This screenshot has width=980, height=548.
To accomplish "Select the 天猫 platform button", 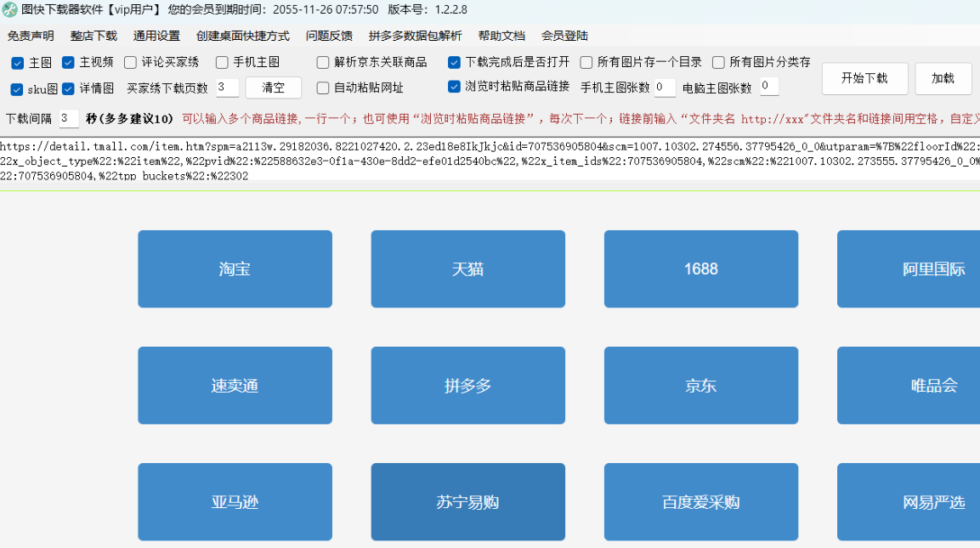I will (x=467, y=268).
